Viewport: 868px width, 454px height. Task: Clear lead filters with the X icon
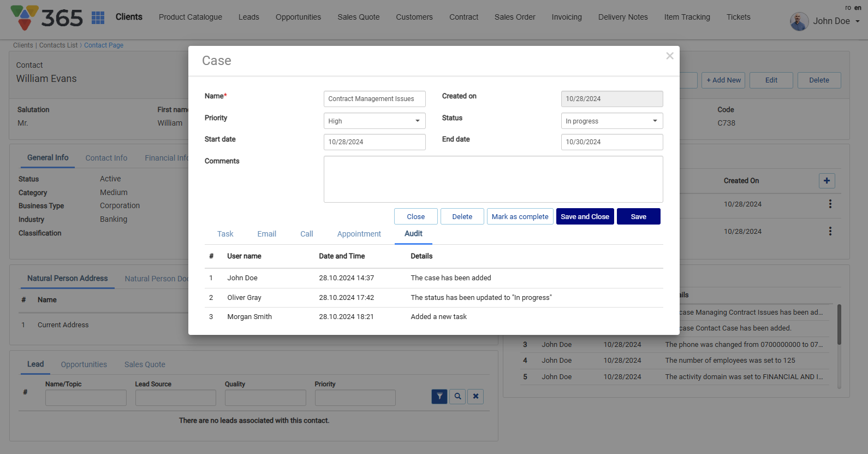(x=475, y=397)
